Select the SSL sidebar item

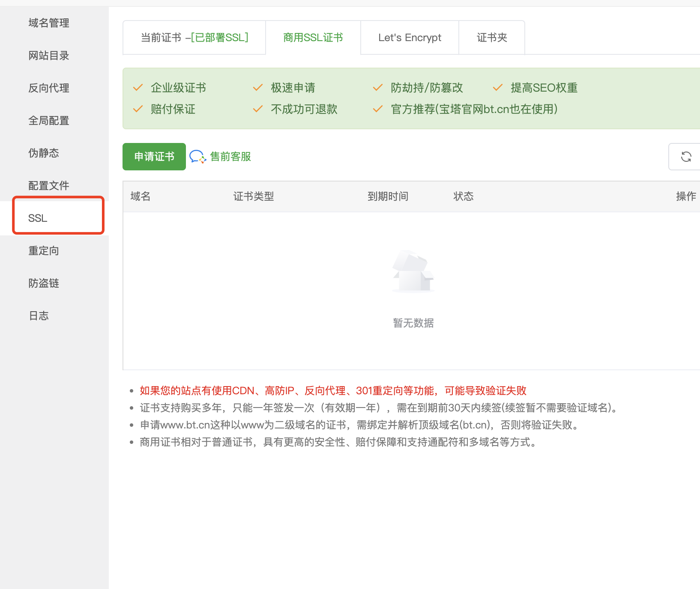[x=38, y=218]
